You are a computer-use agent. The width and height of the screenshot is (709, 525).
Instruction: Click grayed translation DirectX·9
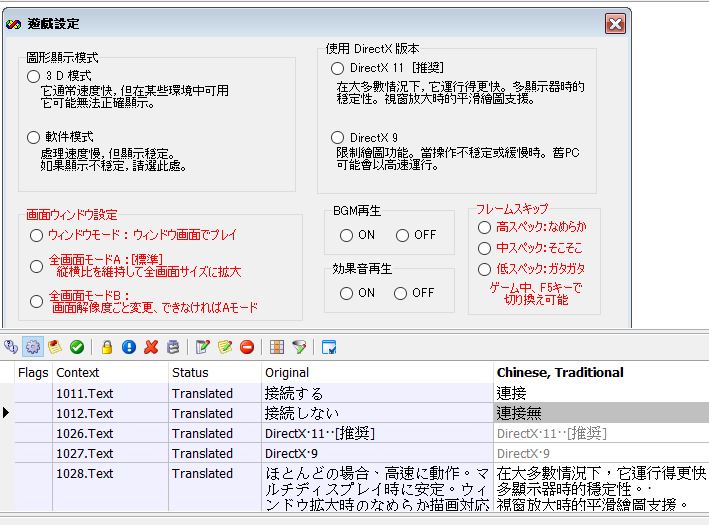coord(601,453)
